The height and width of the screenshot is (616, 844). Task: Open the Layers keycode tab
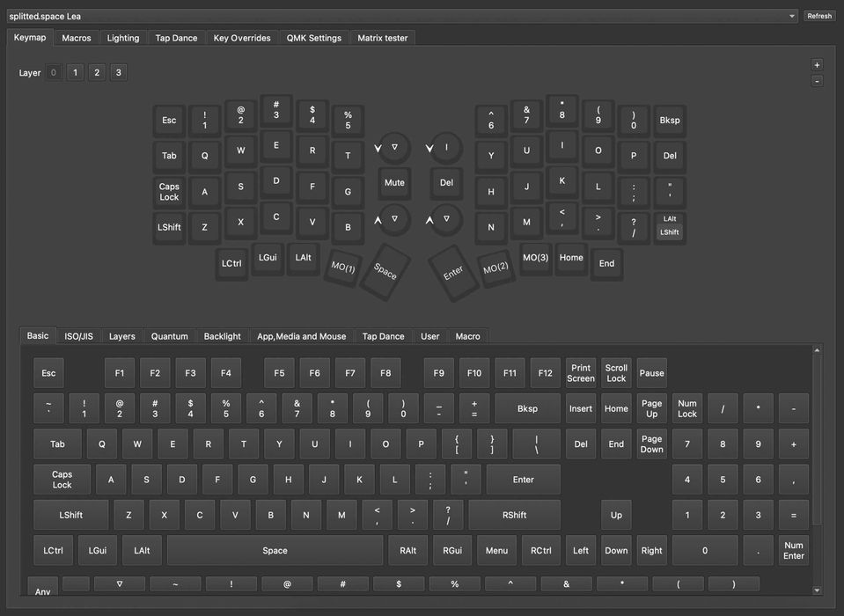(122, 336)
